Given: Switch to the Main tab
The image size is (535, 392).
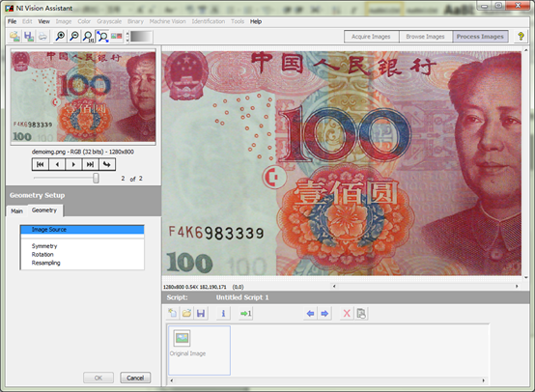Looking at the screenshot, I should [16, 210].
